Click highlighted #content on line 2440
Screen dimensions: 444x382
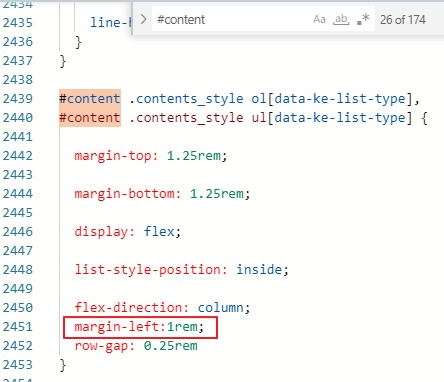click(x=90, y=118)
